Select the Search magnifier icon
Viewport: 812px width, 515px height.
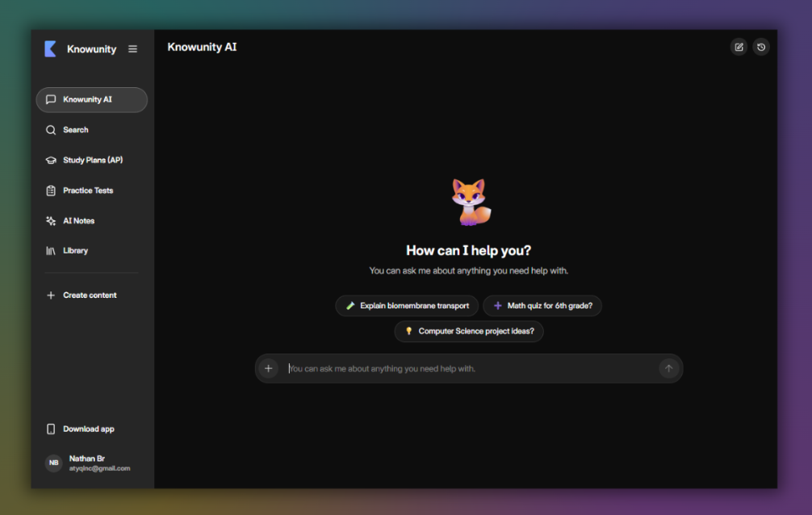pos(51,129)
